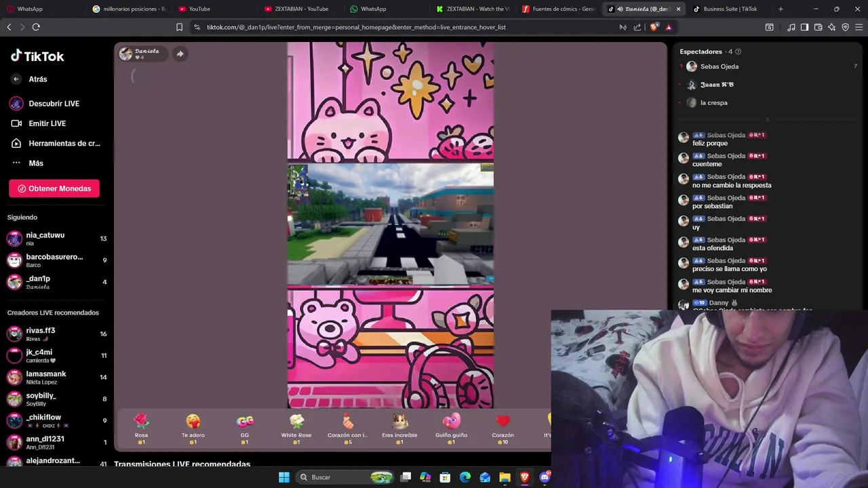
Task: Switch to millonarios posiciones tab
Action: 129,9
